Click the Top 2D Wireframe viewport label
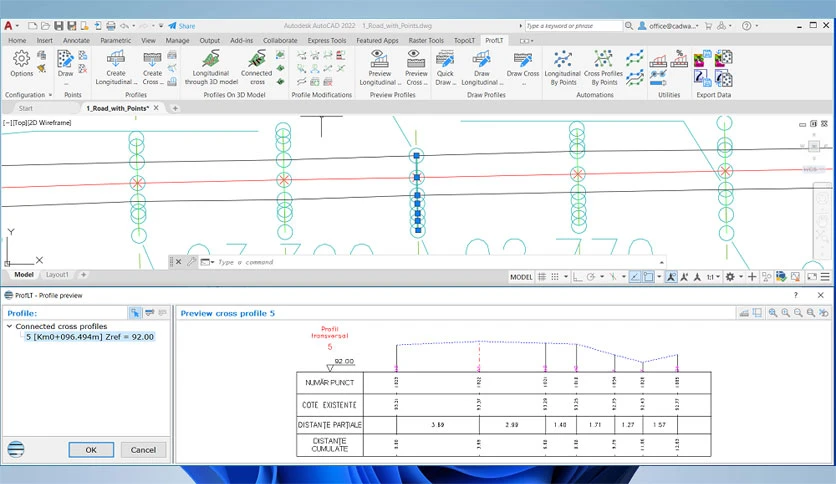This screenshot has height=484, width=836. [x=37, y=123]
